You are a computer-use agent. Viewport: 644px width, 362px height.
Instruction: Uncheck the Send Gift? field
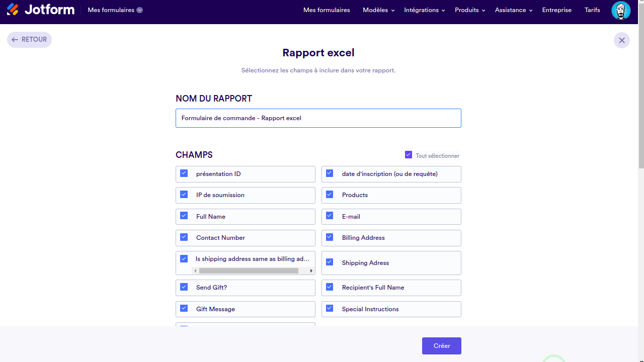(x=184, y=287)
